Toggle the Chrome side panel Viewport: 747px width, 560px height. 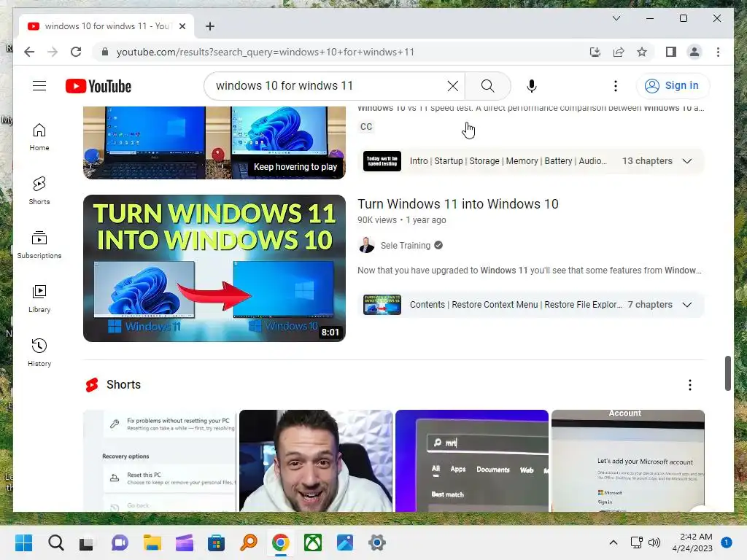pos(671,52)
